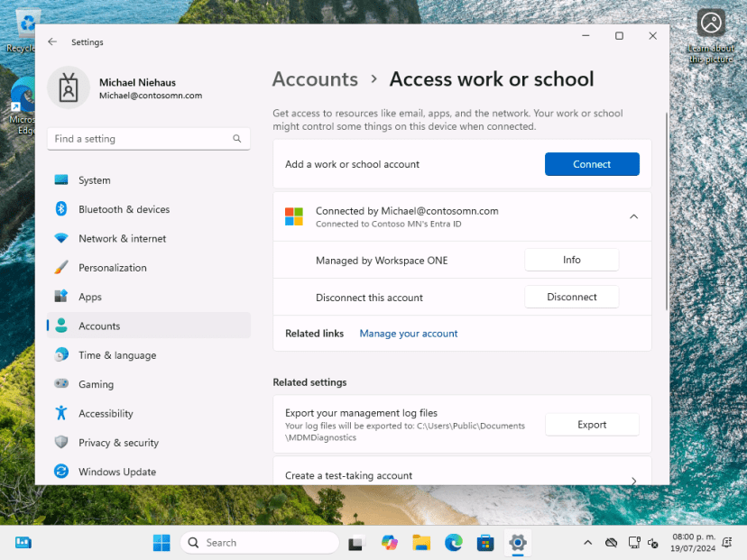747x560 pixels.
Task: Collapse the connected account section
Action: click(634, 216)
